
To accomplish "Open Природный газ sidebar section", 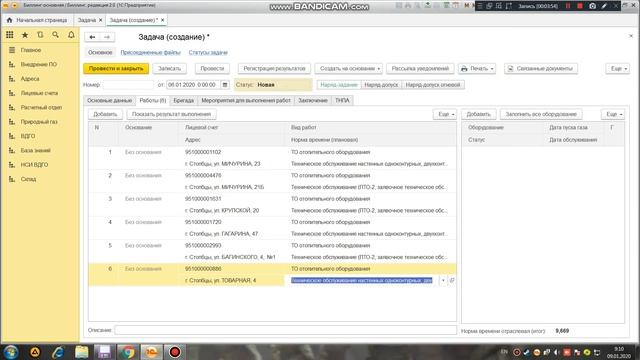I will click(x=39, y=121).
